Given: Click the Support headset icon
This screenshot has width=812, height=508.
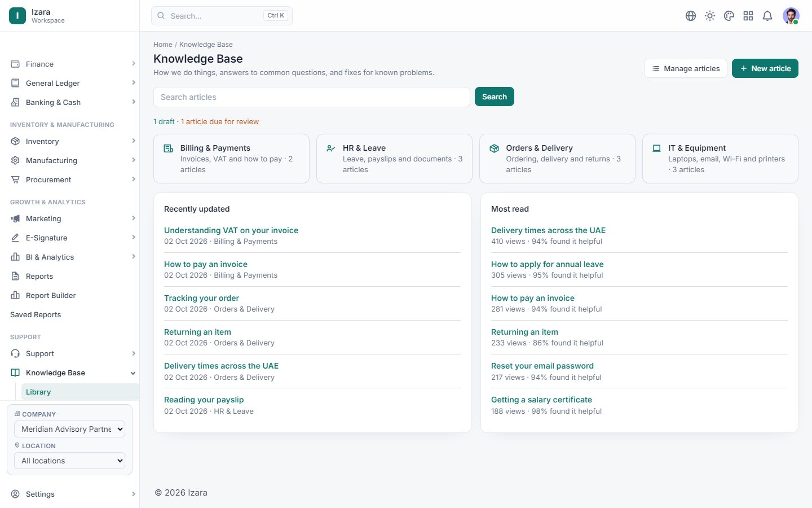Looking at the screenshot, I should coord(15,353).
